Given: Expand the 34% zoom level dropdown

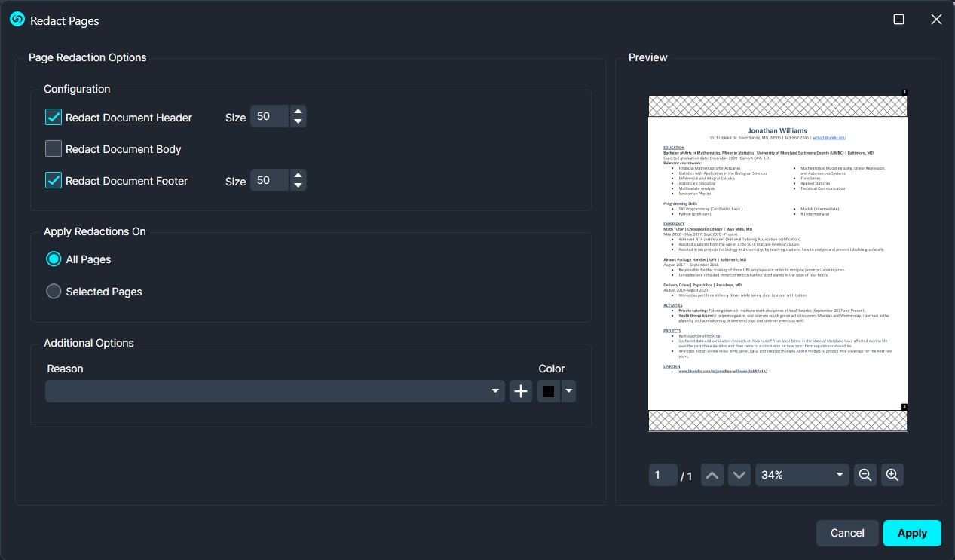Looking at the screenshot, I should pos(801,475).
